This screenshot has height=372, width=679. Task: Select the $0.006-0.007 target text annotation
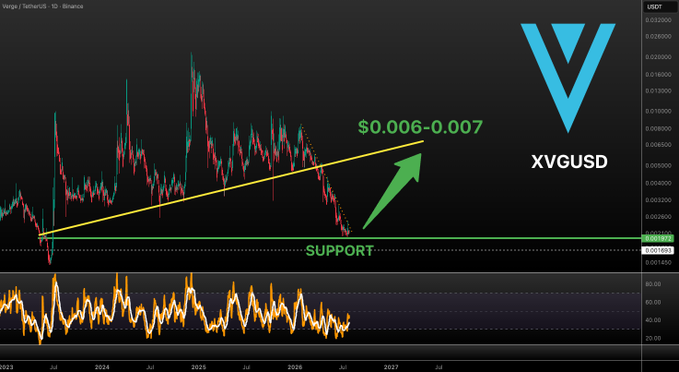pyautogui.click(x=420, y=127)
